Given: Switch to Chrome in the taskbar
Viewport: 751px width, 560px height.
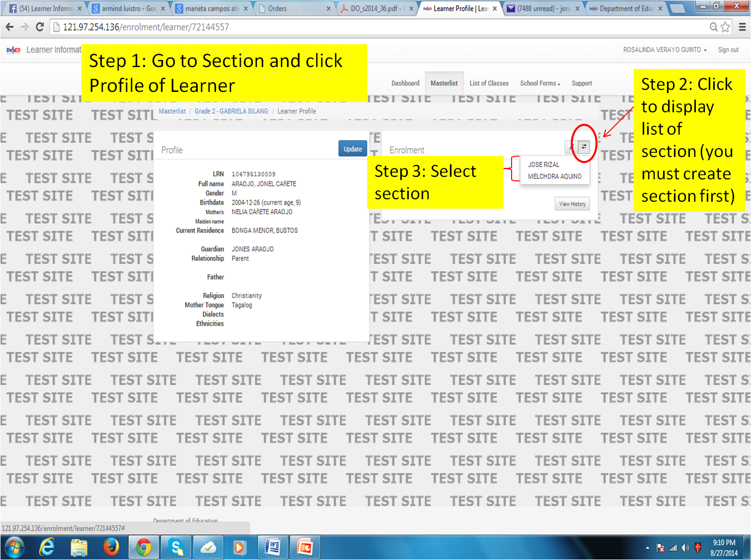Looking at the screenshot, I should pyautogui.click(x=144, y=548).
